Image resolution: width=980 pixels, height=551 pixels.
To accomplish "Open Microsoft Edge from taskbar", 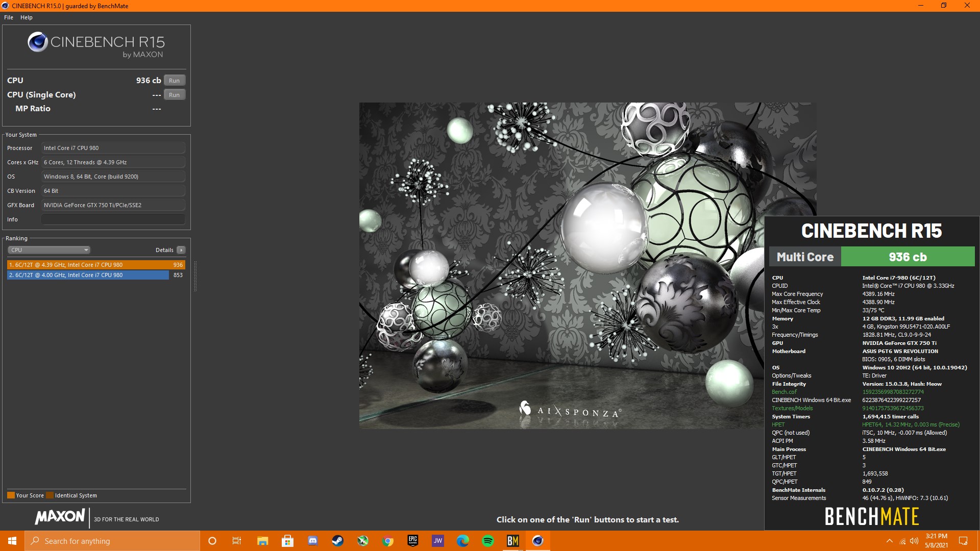I will click(x=462, y=541).
